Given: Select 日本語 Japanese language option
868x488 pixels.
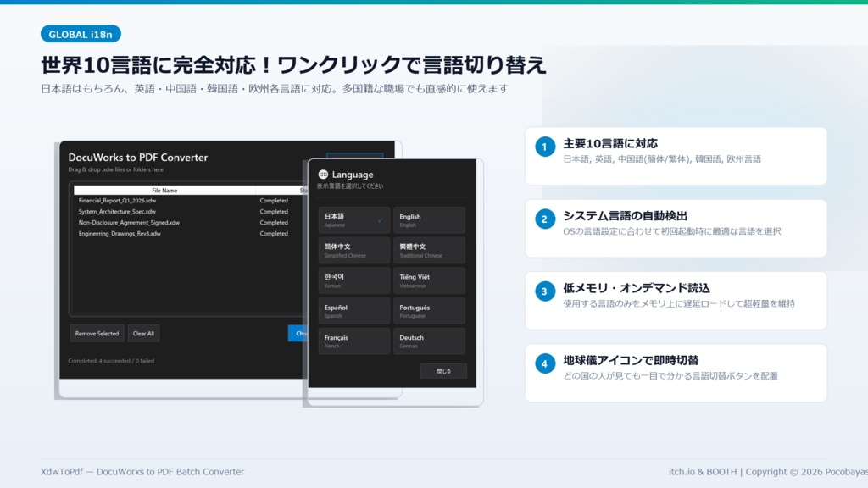Looking at the screenshot, I should tap(353, 220).
